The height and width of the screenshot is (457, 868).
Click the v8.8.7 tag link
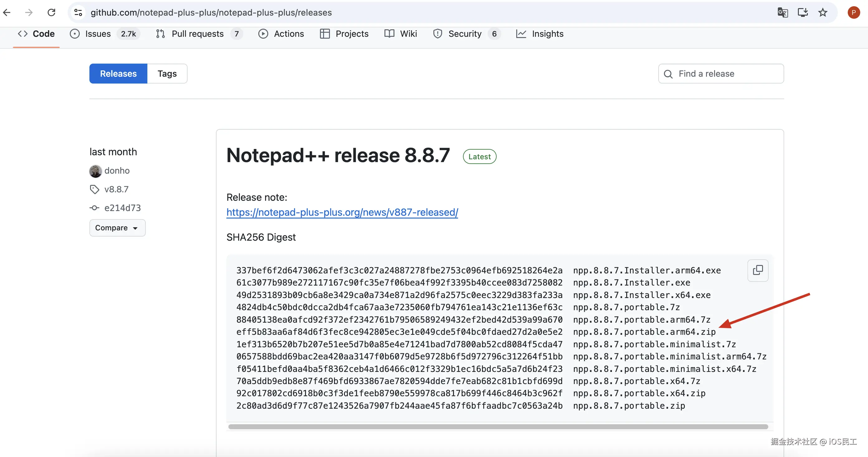tap(116, 189)
